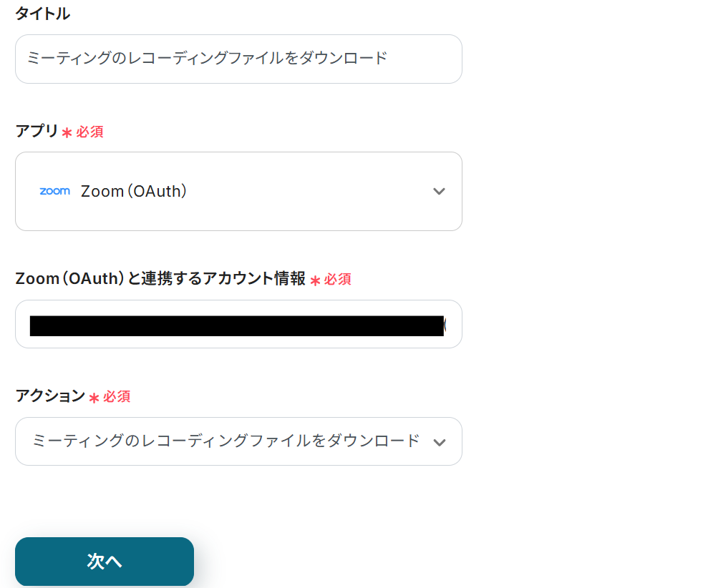Screen dimensions: 703x588
Task: Click truncated parenthesis at account field end
Action: 445,325
